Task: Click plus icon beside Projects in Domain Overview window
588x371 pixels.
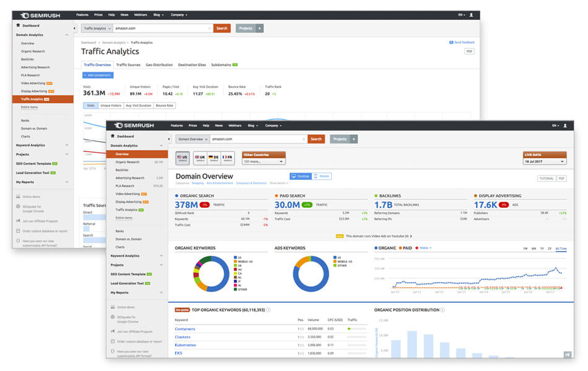Action: point(353,139)
